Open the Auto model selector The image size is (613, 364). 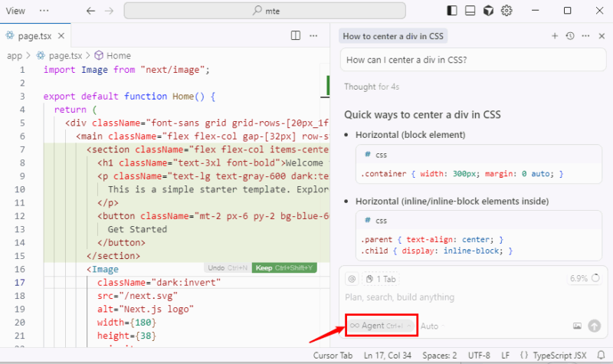[x=430, y=326]
